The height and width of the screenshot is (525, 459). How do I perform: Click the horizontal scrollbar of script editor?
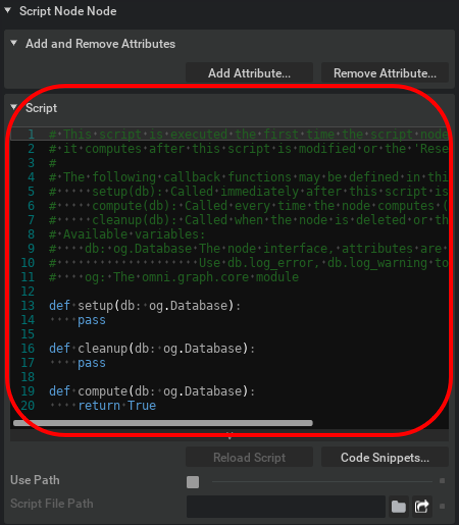pos(163,423)
